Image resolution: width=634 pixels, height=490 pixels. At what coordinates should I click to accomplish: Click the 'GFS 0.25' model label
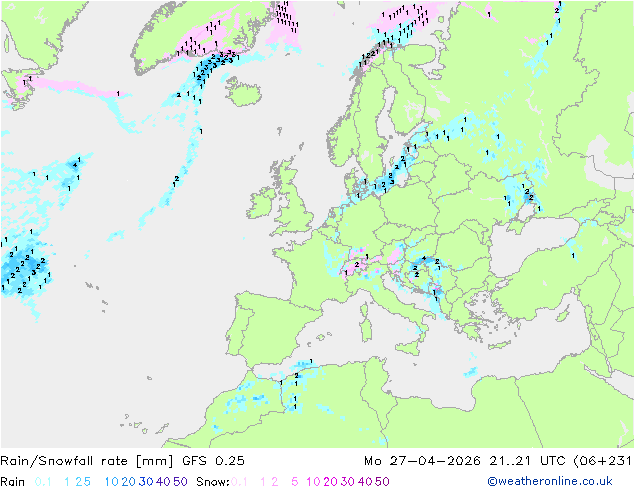213,461
